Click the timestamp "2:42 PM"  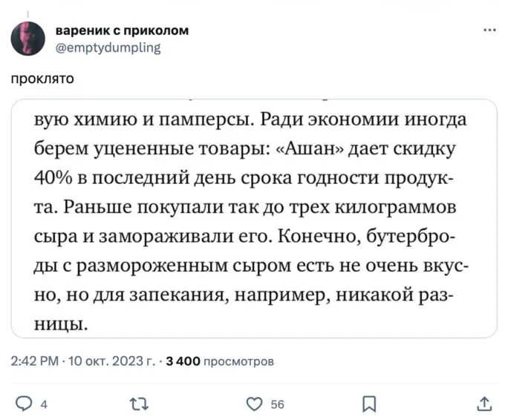(34, 361)
